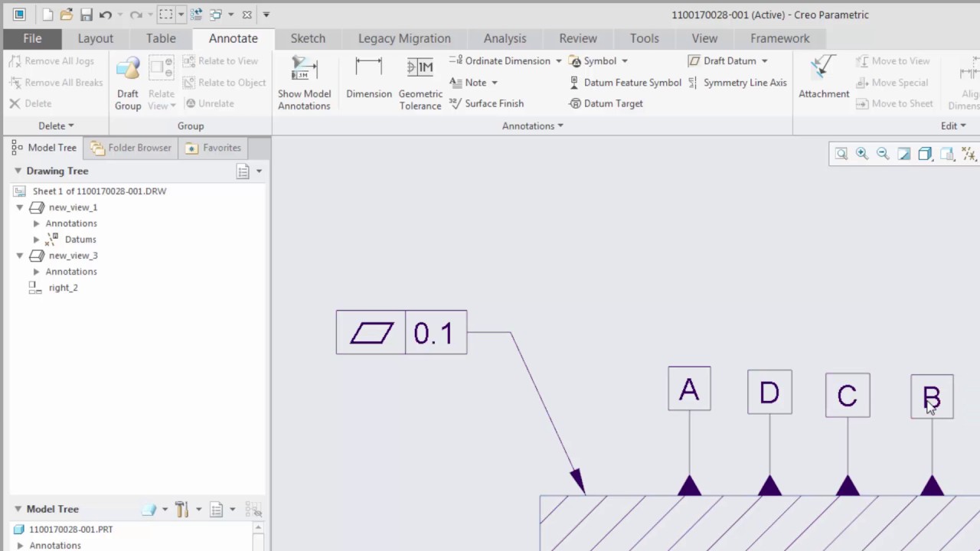The height and width of the screenshot is (551, 980).
Task: Open the Geometric Tolerance tool
Action: click(420, 83)
